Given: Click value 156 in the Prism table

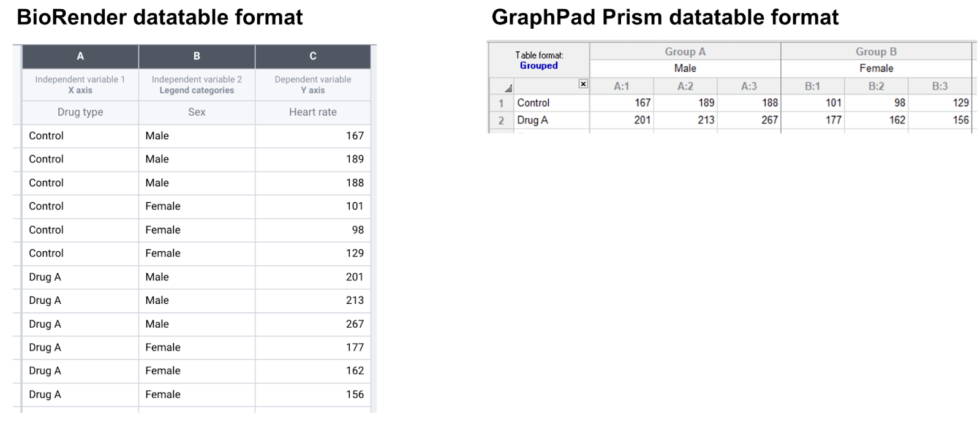Looking at the screenshot, I should coord(960,120).
